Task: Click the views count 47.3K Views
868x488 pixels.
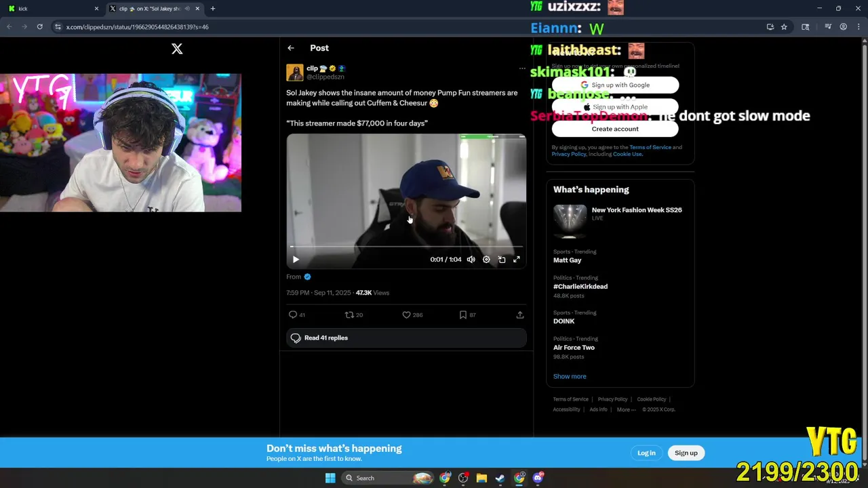Action: 372,293
